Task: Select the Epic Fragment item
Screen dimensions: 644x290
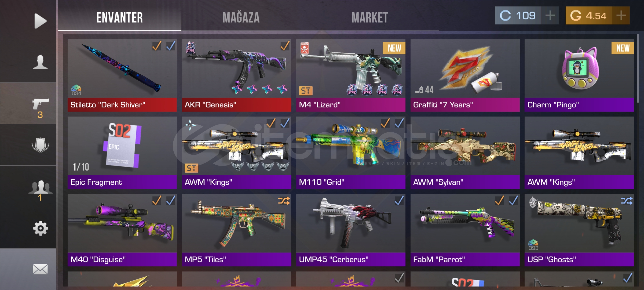Action: pyautogui.click(x=122, y=153)
